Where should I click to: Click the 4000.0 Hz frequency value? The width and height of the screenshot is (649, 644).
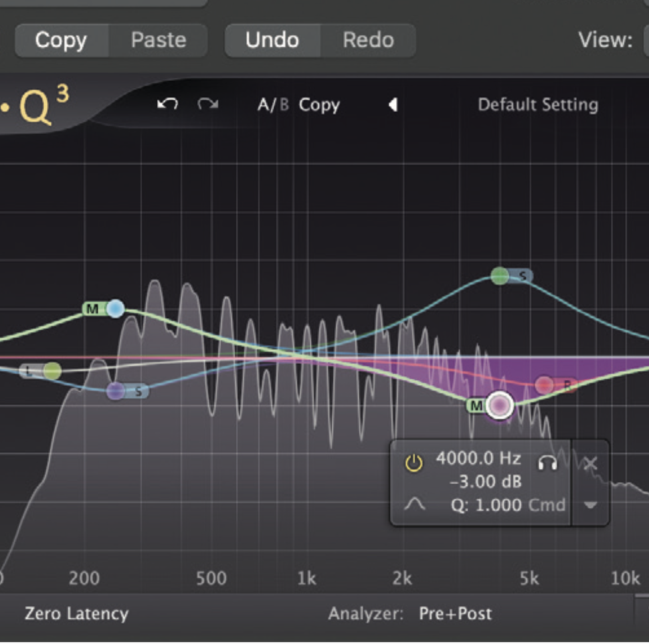(478, 459)
